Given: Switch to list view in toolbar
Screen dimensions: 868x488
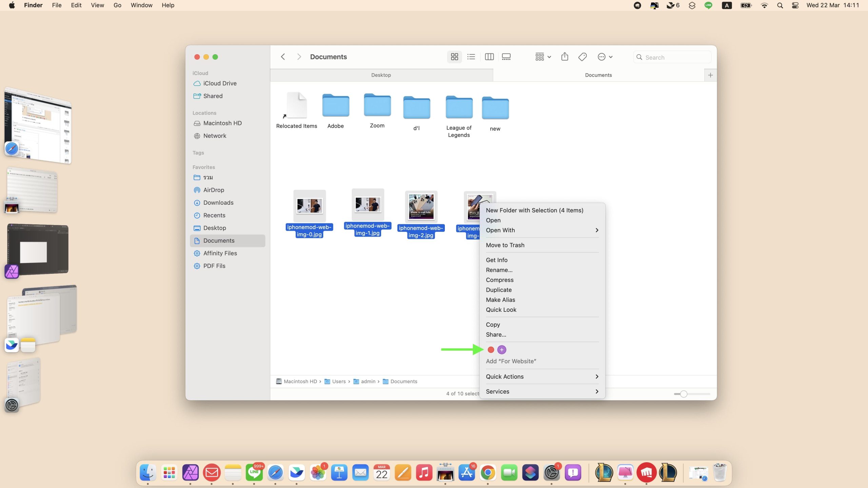Looking at the screenshot, I should pyautogui.click(x=471, y=57).
